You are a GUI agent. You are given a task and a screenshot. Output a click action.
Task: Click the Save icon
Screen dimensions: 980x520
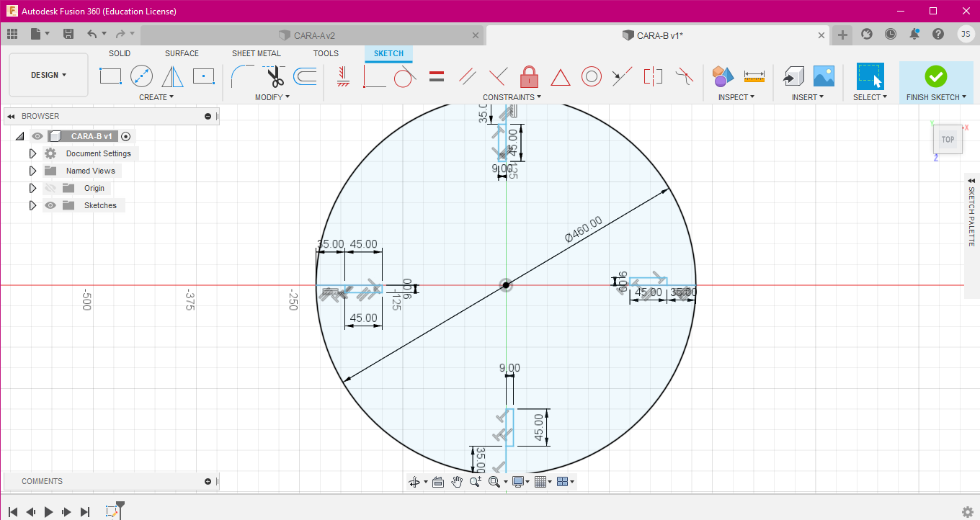pyautogui.click(x=68, y=34)
